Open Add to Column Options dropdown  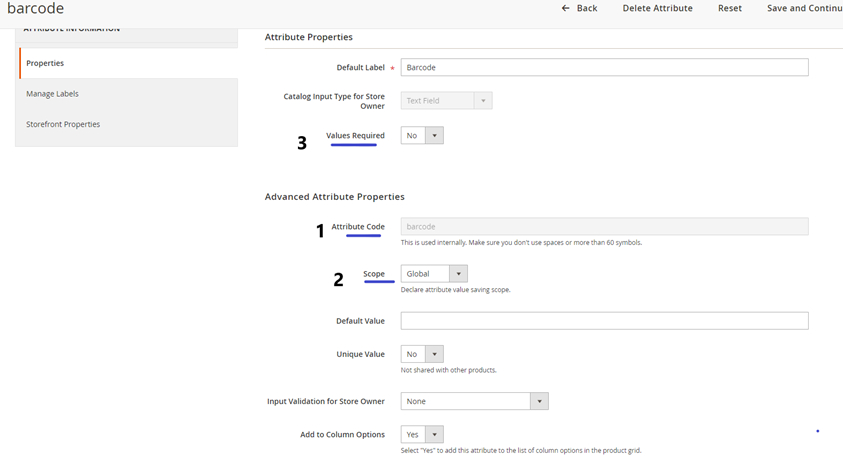(x=421, y=434)
